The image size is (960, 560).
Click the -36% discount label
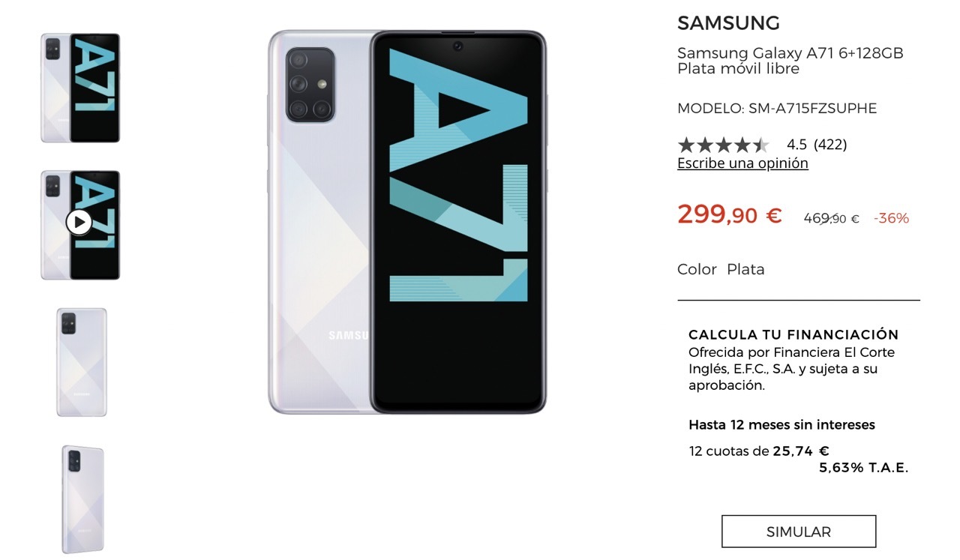click(891, 218)
